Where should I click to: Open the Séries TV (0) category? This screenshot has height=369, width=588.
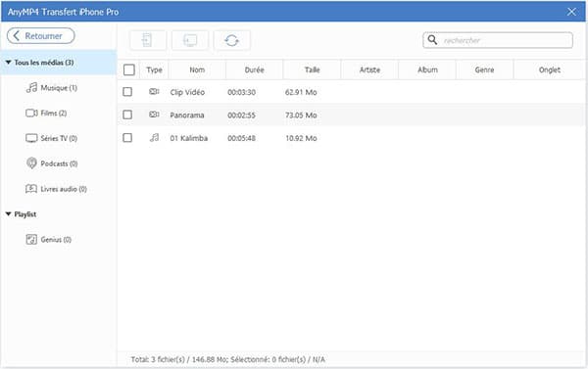[x=59, y=138]
